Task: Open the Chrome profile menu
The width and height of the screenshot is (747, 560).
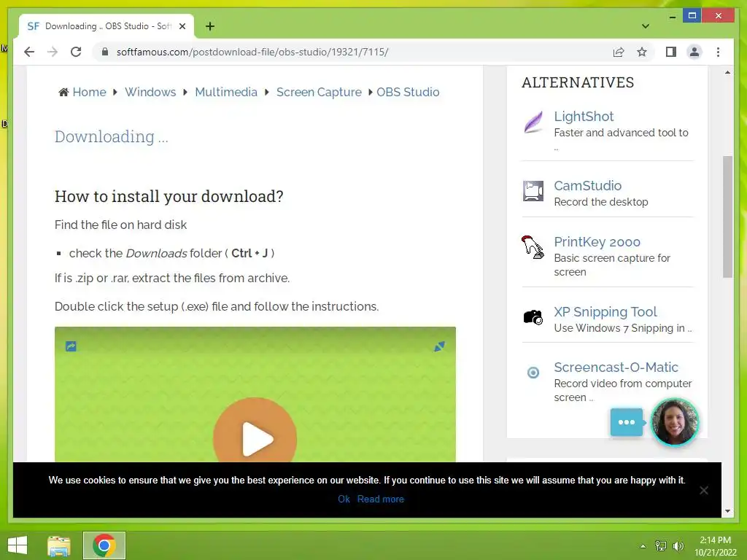Action: 694,52
